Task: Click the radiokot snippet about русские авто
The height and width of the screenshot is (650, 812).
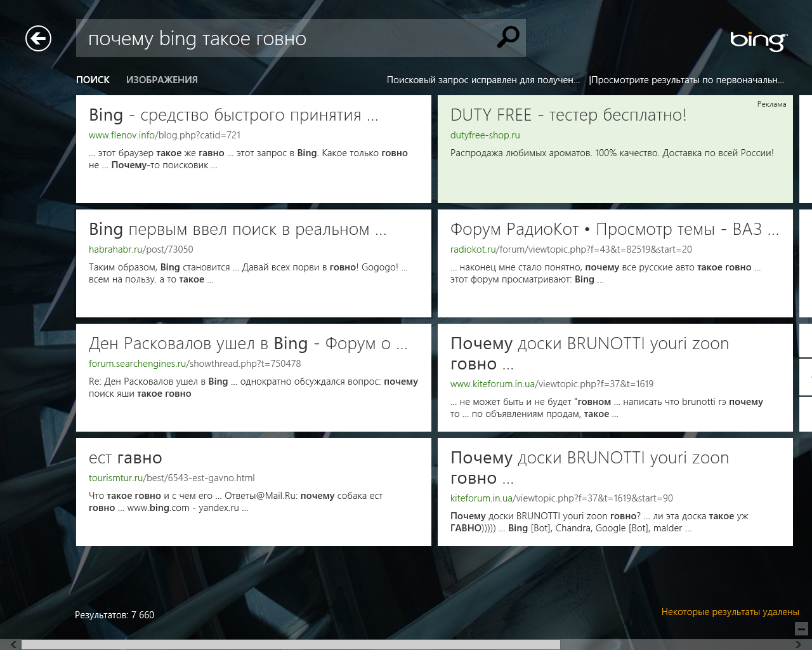Action: (x=605, y=273)
